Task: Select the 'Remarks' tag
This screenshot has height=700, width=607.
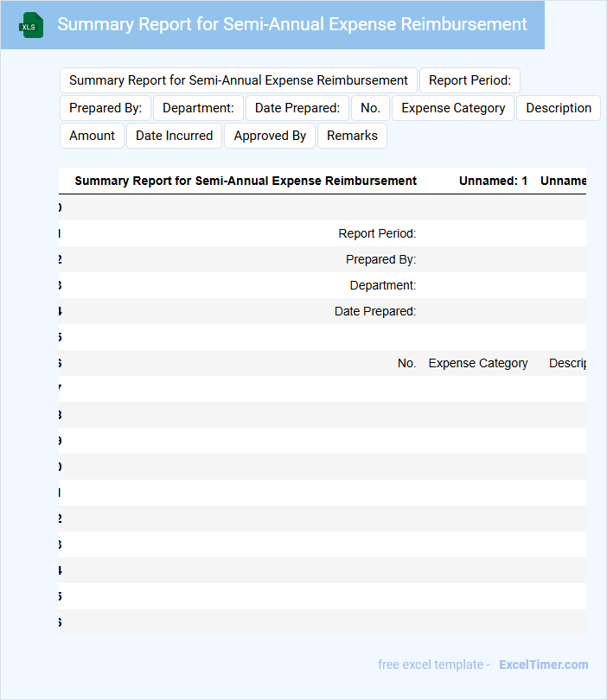Action: [x=352, y=136]
